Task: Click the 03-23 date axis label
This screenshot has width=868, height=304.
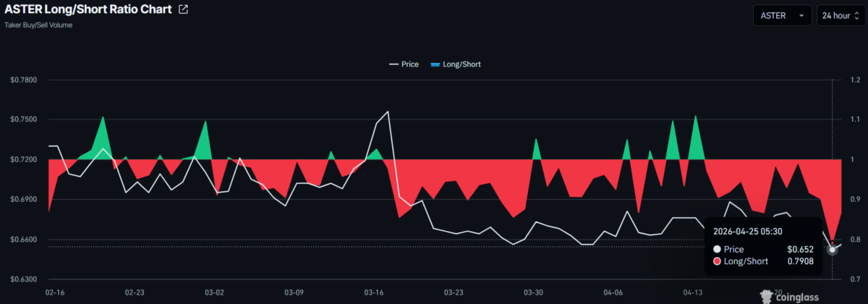Action: click(454, 293)
